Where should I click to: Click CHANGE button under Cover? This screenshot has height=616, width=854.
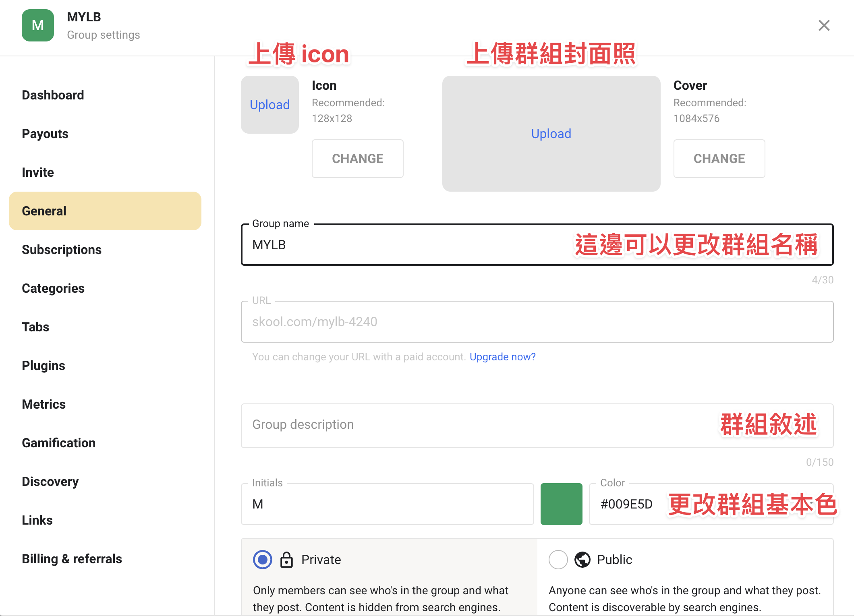click(719, 159)
